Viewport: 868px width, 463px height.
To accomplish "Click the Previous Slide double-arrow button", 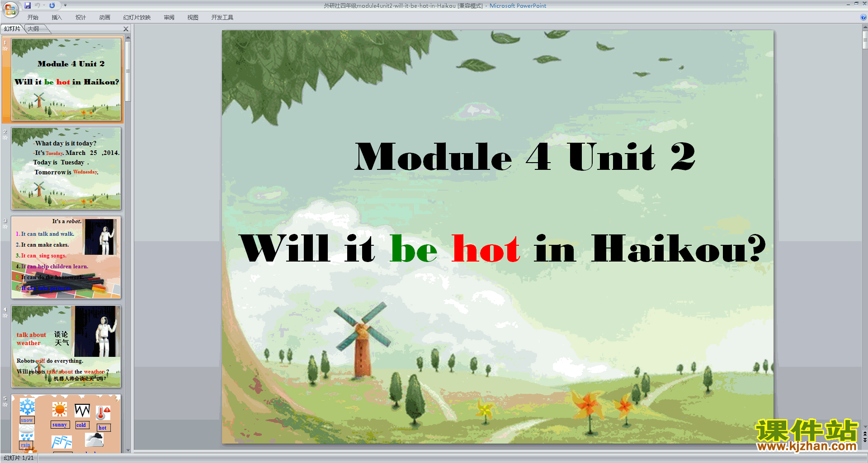I will point(865,434).
